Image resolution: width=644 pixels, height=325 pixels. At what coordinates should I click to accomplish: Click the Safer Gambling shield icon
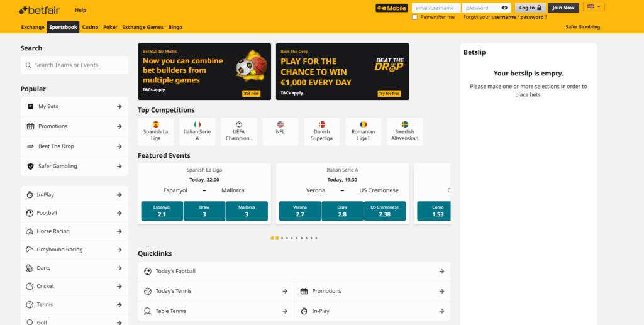[x=30, y=166]
